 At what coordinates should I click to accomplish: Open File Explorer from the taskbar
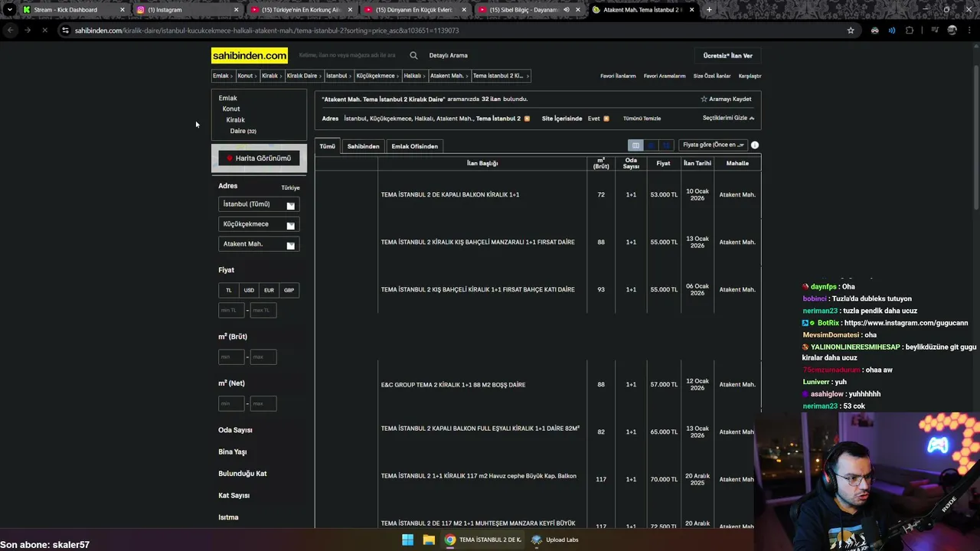pyautogui.click(x=429, y=540)
